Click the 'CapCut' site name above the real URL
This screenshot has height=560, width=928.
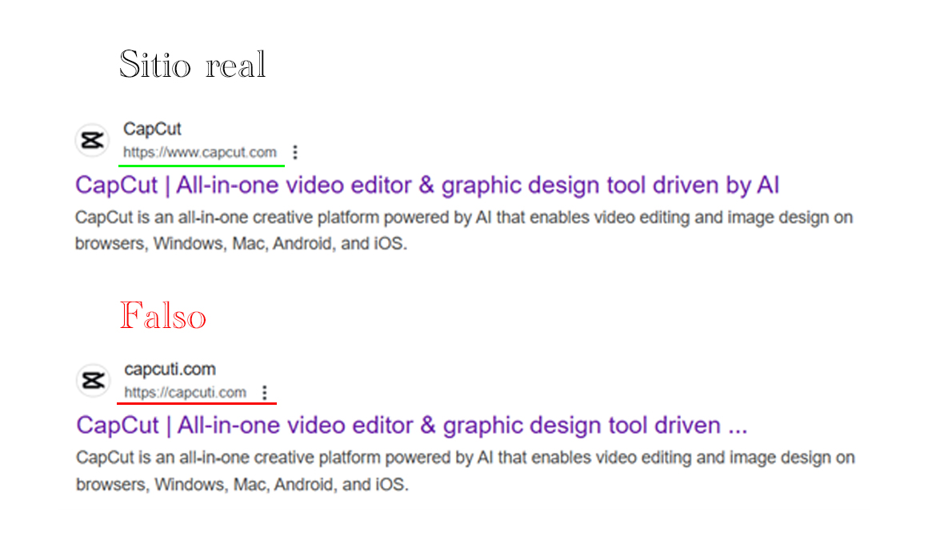[152, 129]
